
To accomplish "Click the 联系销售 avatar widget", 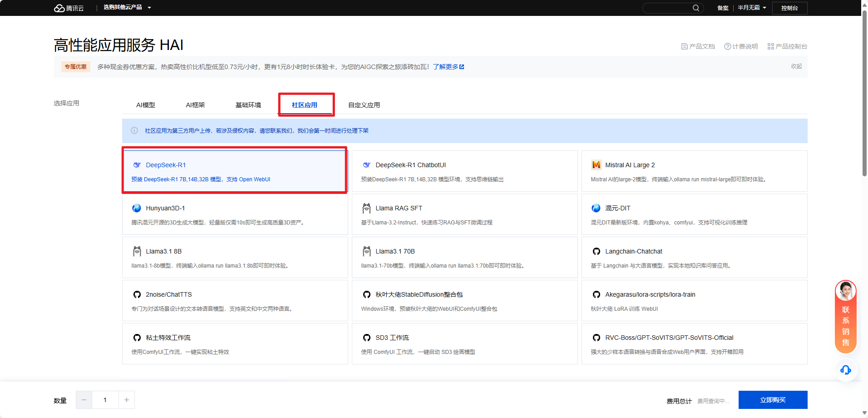I will click(845, 317).
